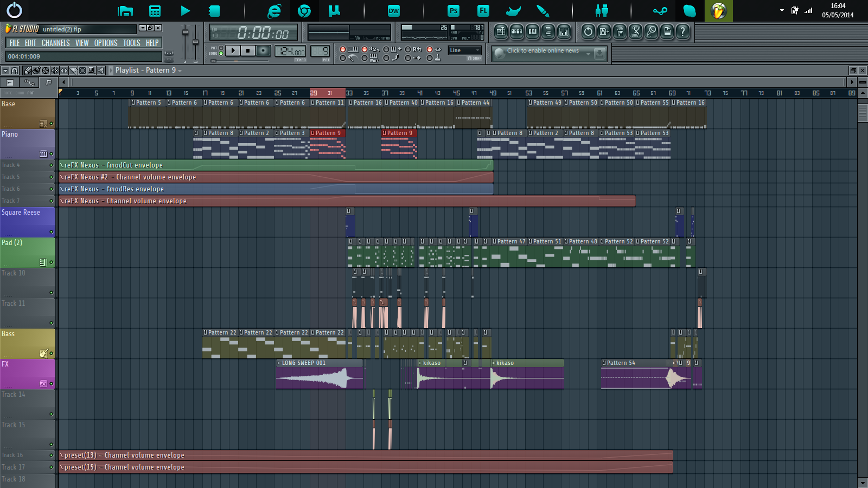This screenshot has width=868, height=488.
Task: Open the Browser panel
Action: point(548,32)
